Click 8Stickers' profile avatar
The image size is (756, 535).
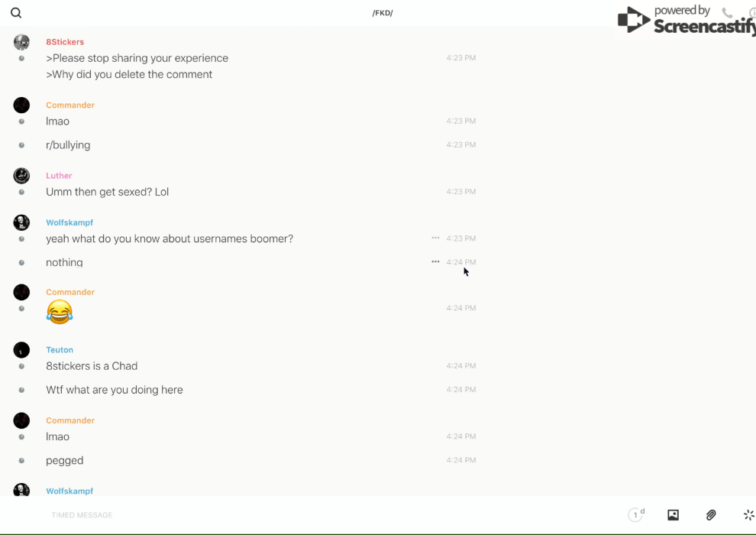point(21,43)
